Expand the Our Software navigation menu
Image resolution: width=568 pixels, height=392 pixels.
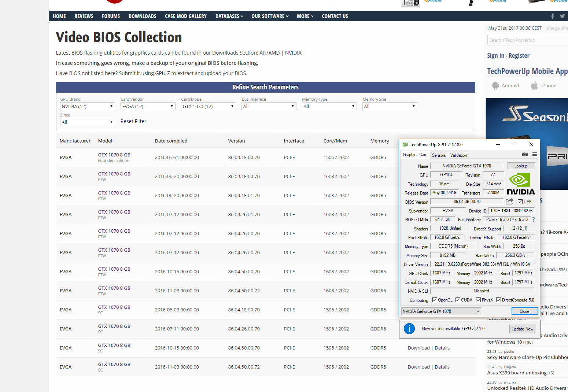point(270,16)
